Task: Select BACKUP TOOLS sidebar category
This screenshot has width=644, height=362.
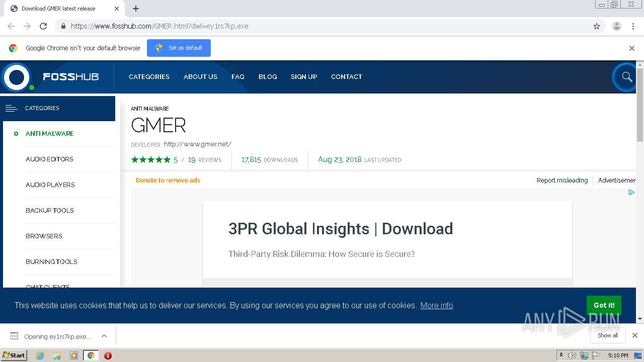Action: [50, 211]
